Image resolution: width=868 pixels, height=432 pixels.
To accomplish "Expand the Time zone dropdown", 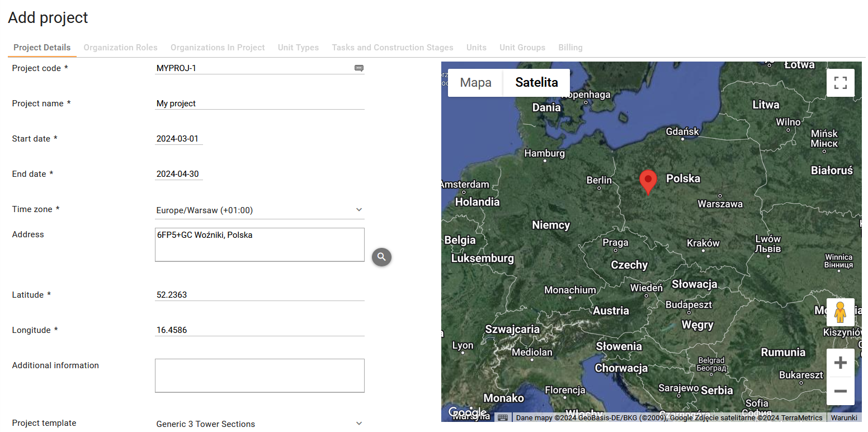I will point(359,210).
